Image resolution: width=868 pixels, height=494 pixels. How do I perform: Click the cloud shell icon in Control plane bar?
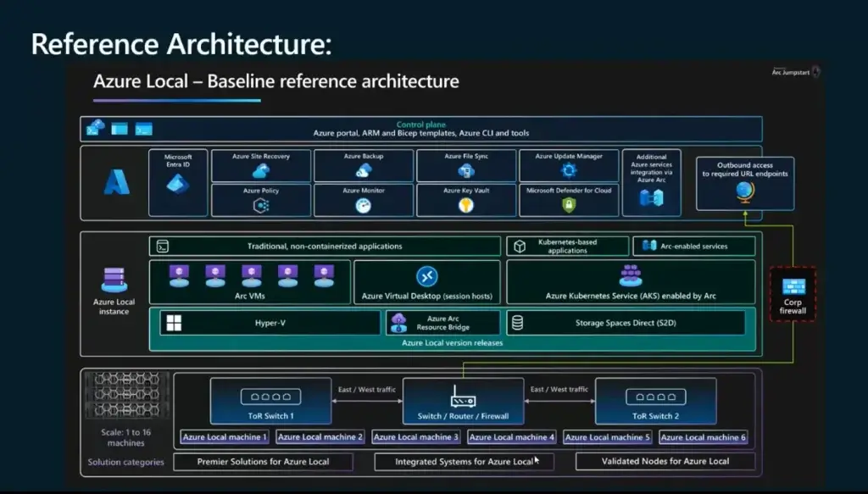point(96,128)
